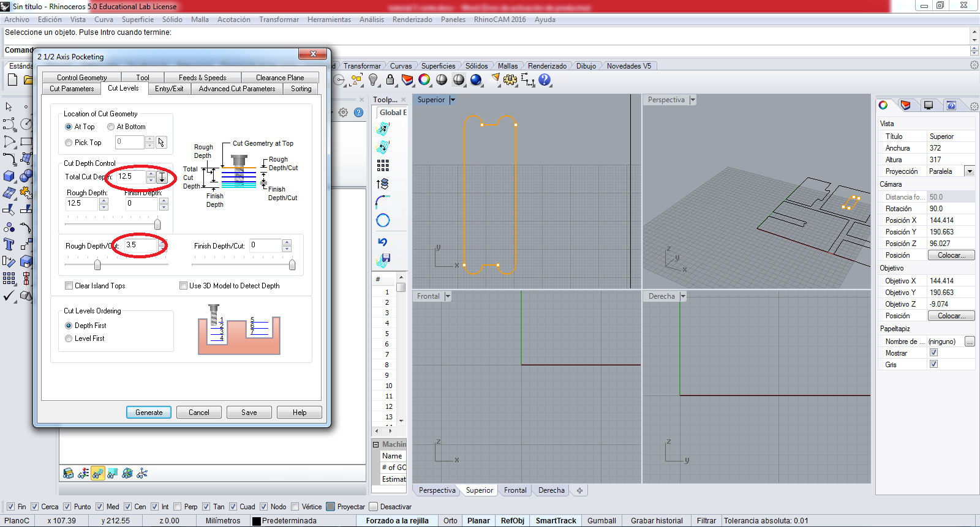This screenshot has height=527, width=980.
Task: Click the Rough Depth/Cut slider handle
Action: (97, 264)
